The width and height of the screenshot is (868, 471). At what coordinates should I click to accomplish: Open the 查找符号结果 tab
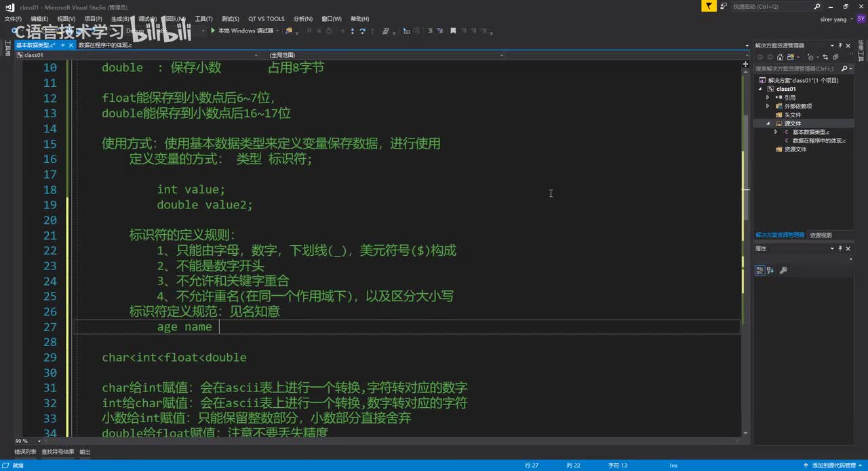(x=58, y=452)
